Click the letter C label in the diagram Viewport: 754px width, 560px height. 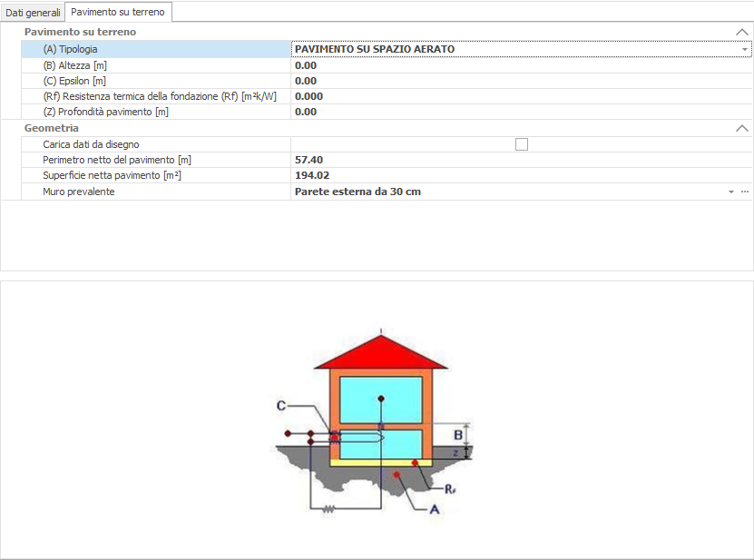tap(281, 406)
